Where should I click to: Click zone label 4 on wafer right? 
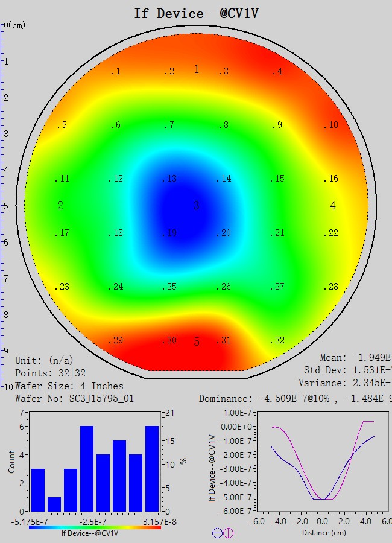(x=333, y=206)
